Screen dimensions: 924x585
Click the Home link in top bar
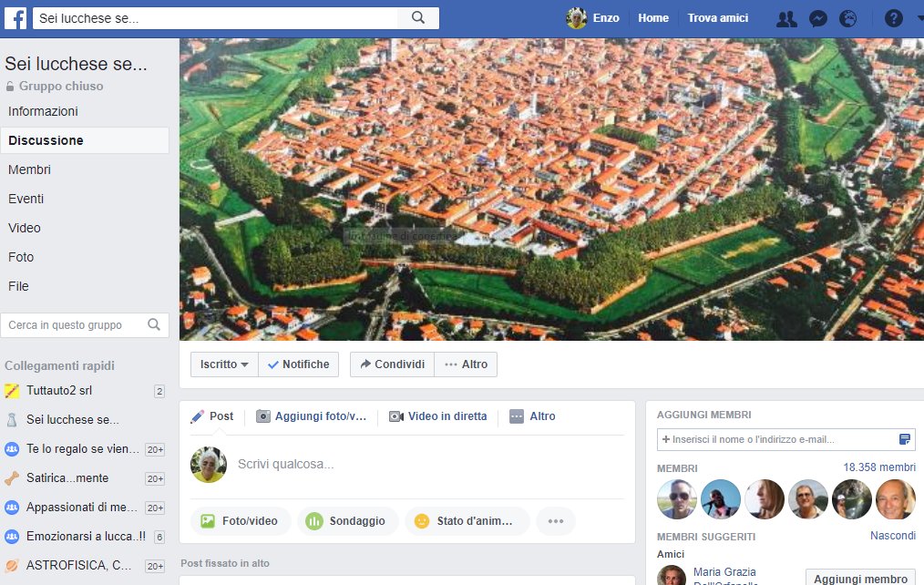pos(653,18)
